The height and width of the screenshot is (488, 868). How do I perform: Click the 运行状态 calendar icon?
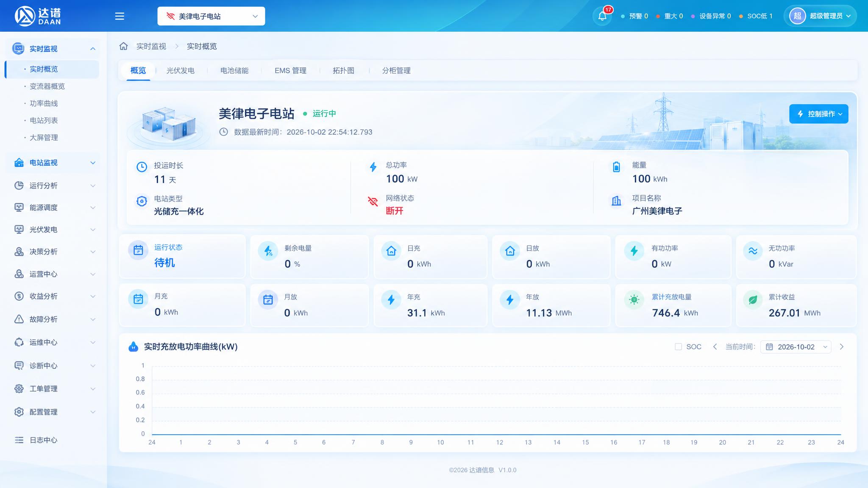click(x=138, y=250)
